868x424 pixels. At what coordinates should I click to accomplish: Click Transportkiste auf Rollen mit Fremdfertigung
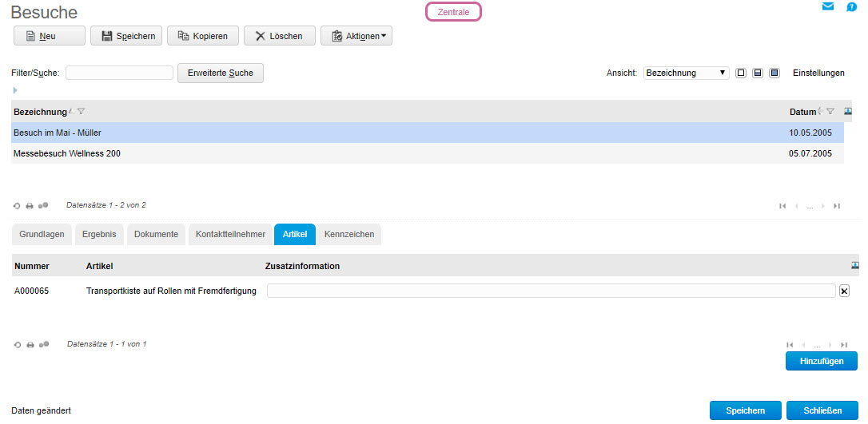point(171,291)
